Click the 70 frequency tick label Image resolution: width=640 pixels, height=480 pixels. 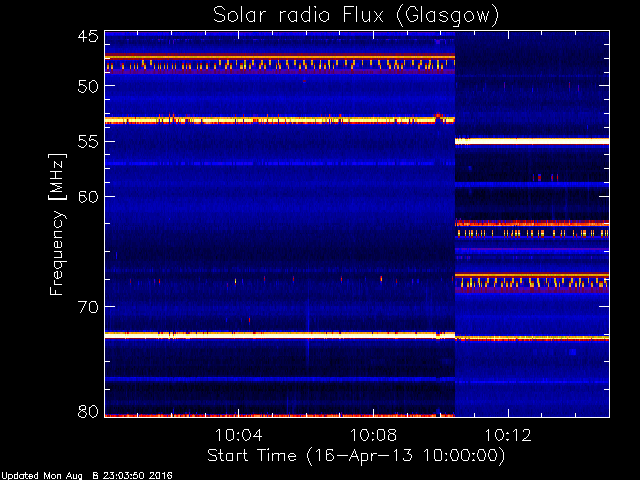[x=88, y=307]
